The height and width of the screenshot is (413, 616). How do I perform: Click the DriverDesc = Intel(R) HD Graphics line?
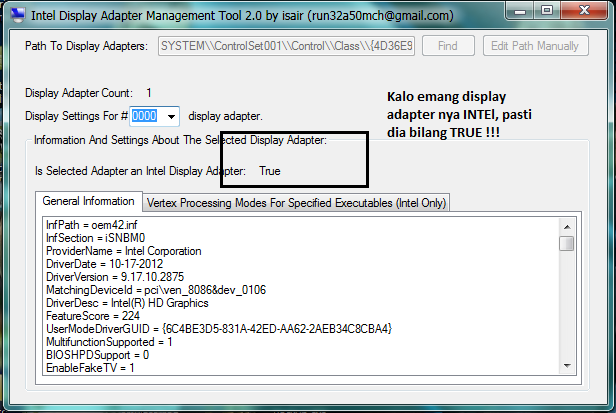click(x=127, y=303)
